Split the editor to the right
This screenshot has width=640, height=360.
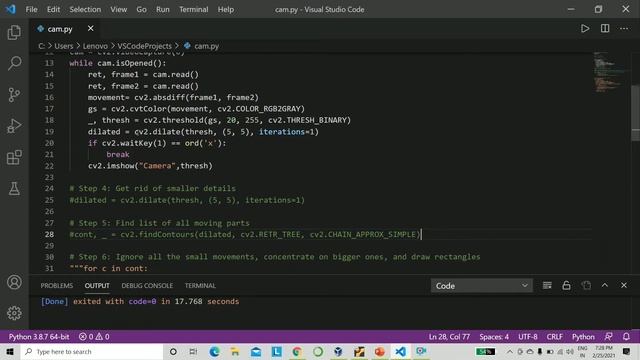(605, 29)
